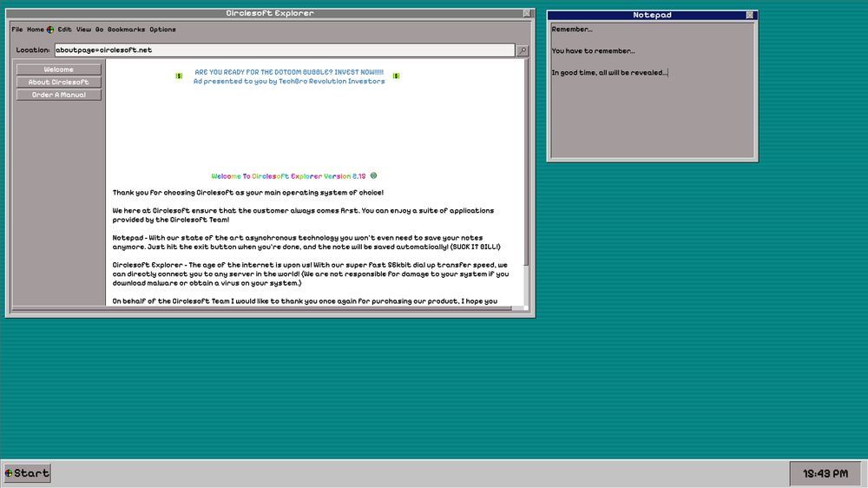The width and height of the screenshot is (868, 488).
Task: Click the paragraph starting 'Notepad - With our'
Action: click(306, 242)
